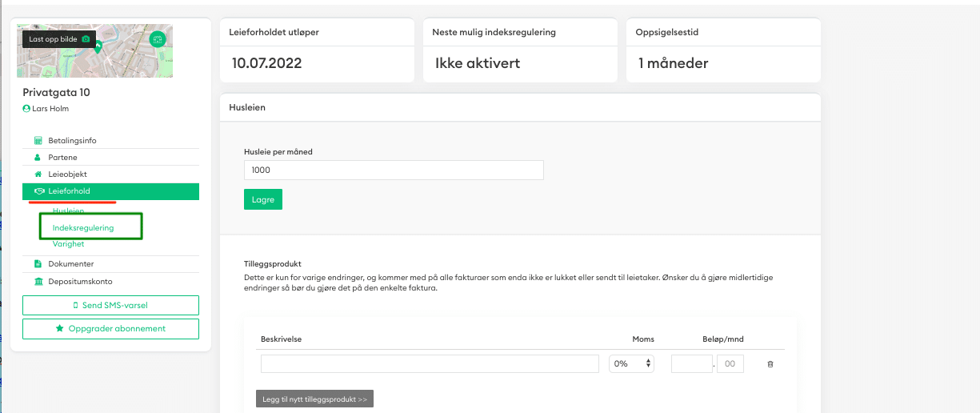Click the trash icon in the Tilleggsprodukt row
The image size is (980, 413).
coord(770,364)
